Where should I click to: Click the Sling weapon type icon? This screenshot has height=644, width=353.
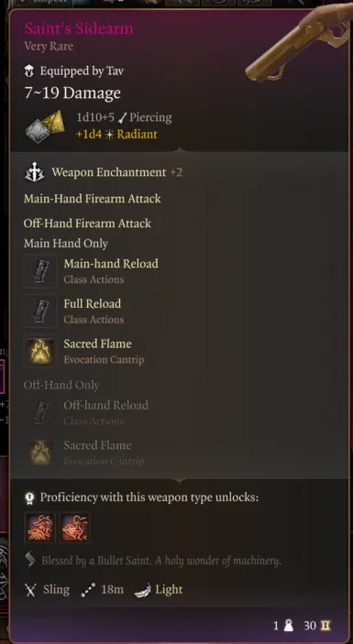click(x=30, y=590)
